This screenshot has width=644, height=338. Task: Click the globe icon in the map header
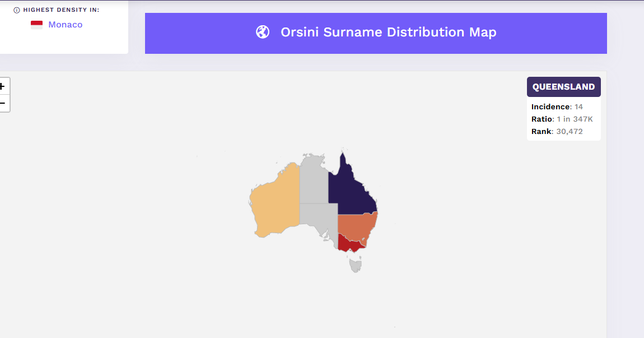263,32
